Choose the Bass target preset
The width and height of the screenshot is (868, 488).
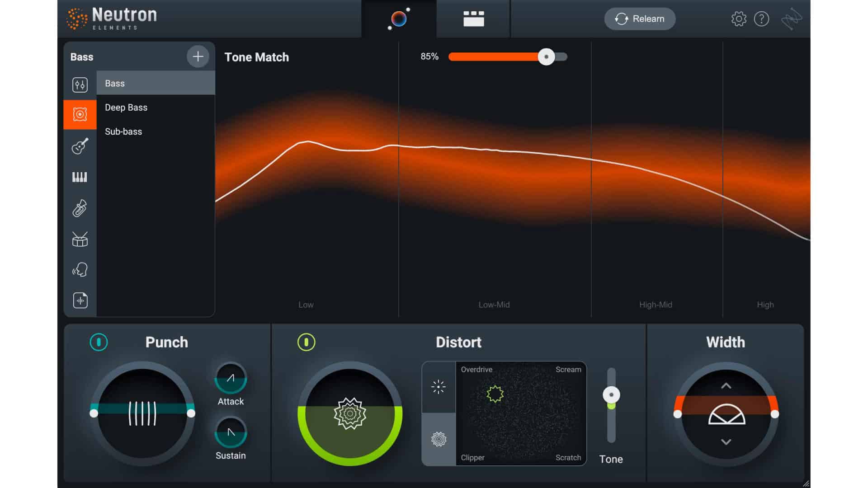[156, 83]
